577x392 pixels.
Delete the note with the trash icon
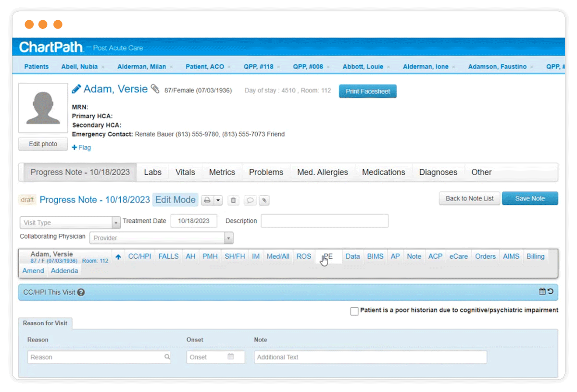tap(233, 200)
